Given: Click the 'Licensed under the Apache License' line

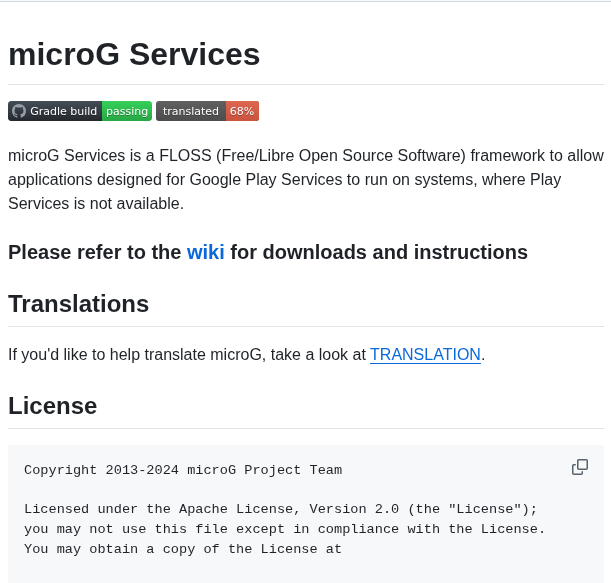Looking at the screenshot, I should tap(281, 509).
